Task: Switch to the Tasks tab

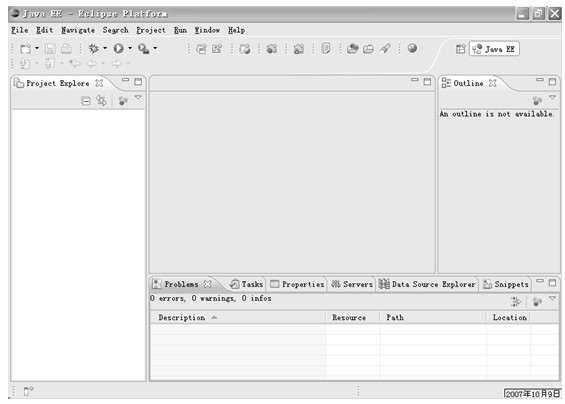Action: pos(247,284)
